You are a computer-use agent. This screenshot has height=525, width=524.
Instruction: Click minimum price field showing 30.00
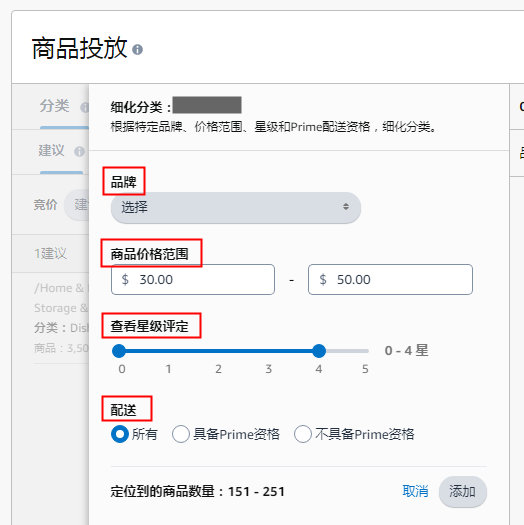click(193, 280)
